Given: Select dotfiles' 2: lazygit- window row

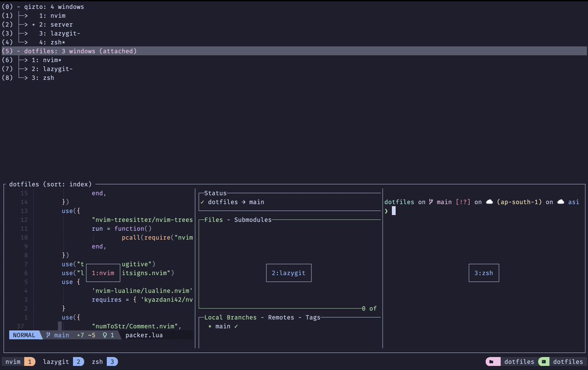Looking at the screenshot, I should coord(294,69).
